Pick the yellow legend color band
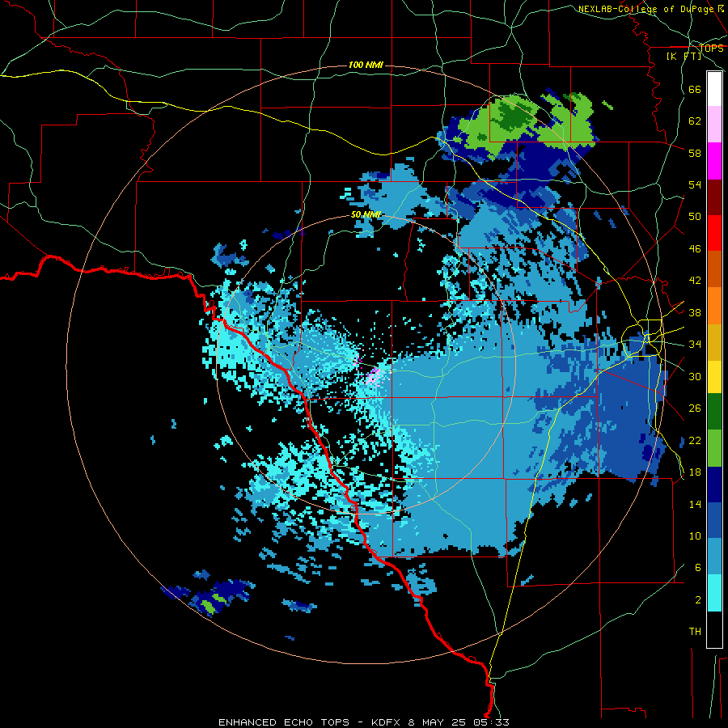The image size is (728, 728). tap(714, 377)
